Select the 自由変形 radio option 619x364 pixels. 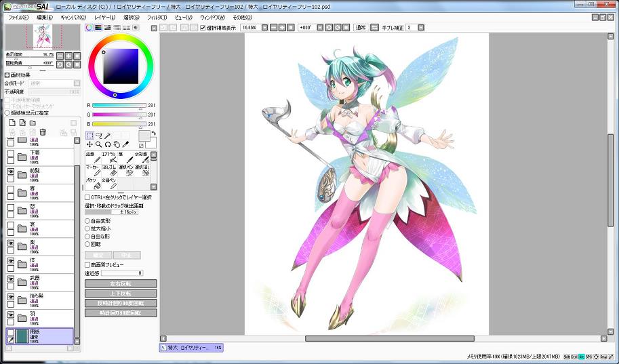click(87, 221)
